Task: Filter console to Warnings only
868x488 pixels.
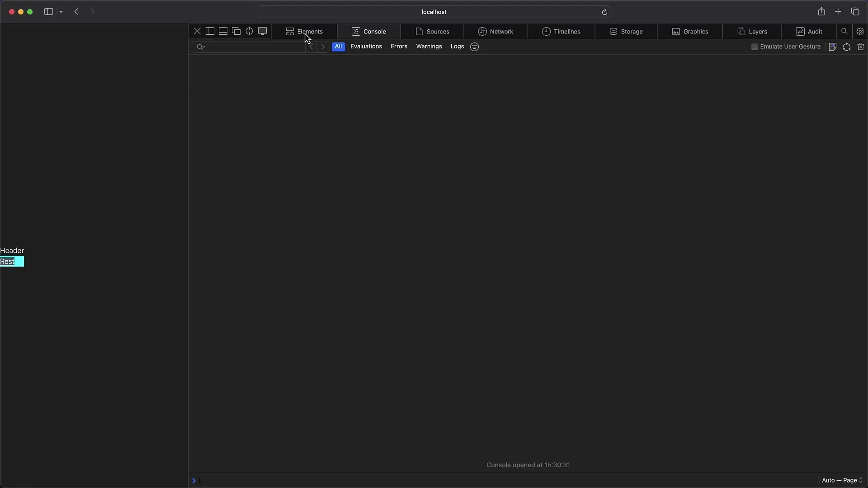Action: [429, 47]
